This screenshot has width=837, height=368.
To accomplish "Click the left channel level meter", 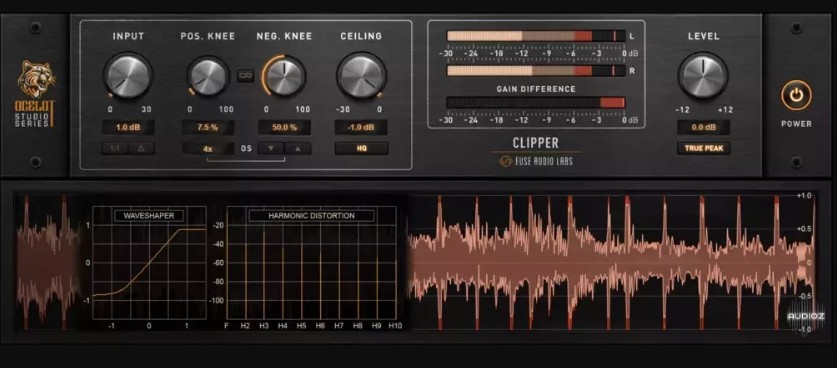I will coord(535,36).
